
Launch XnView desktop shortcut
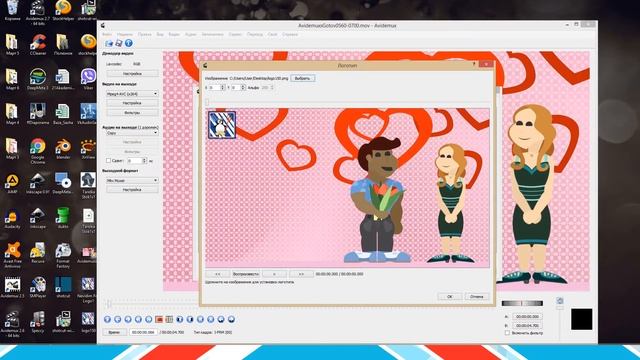coord(88,149)
